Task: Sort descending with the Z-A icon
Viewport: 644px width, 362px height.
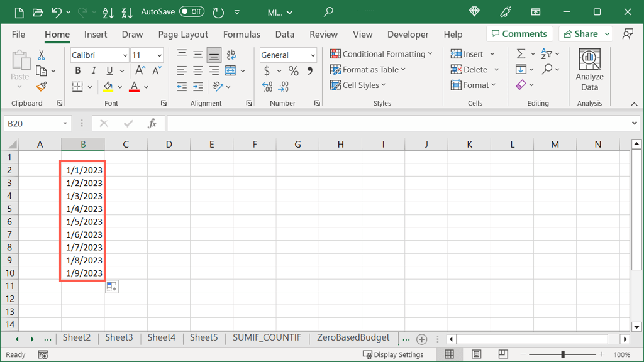Action: pos(127,13)
